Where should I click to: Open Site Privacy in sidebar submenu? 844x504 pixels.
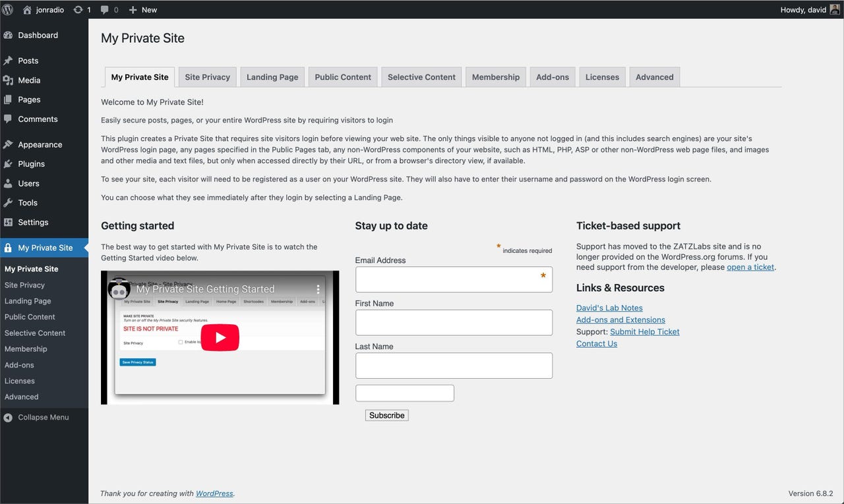pyautogui.click(x=24, y=285)
